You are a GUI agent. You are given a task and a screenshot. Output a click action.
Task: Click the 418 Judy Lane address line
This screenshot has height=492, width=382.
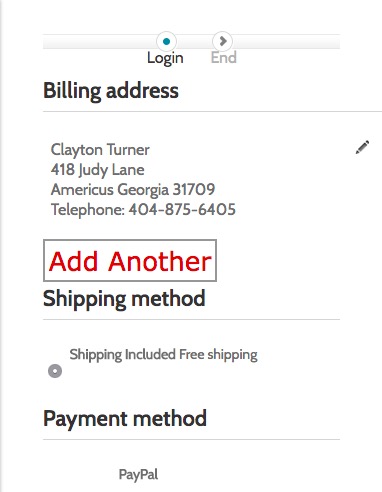(98, 170)
